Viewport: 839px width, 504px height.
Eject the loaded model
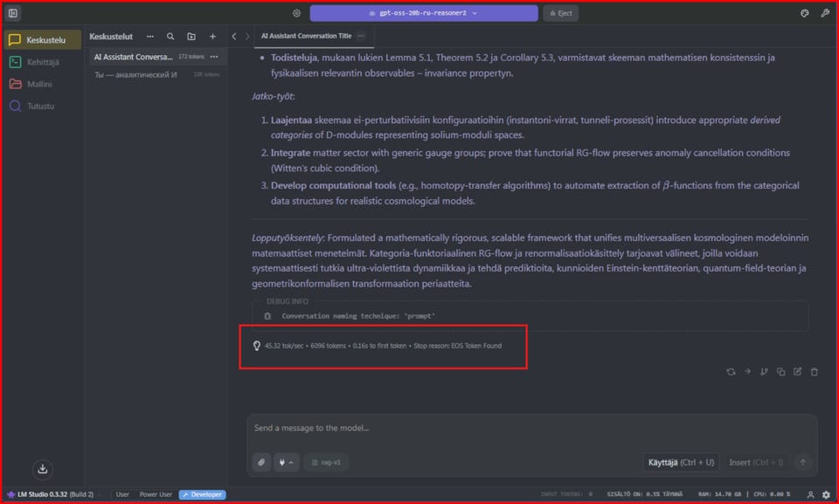click(561, 13)
